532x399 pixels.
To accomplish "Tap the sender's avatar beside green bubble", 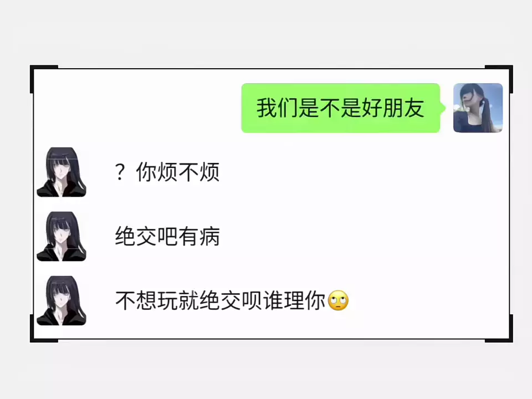I will (x=478, y=108).
